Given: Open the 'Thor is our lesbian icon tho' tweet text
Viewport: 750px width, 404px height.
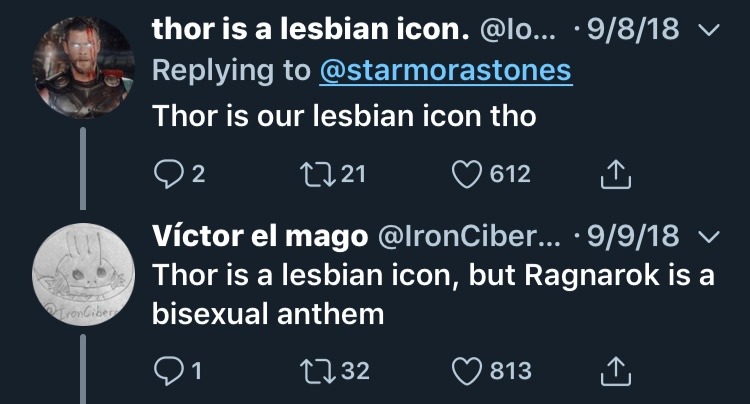Looking at the screenshot, I should pos(344,116).
